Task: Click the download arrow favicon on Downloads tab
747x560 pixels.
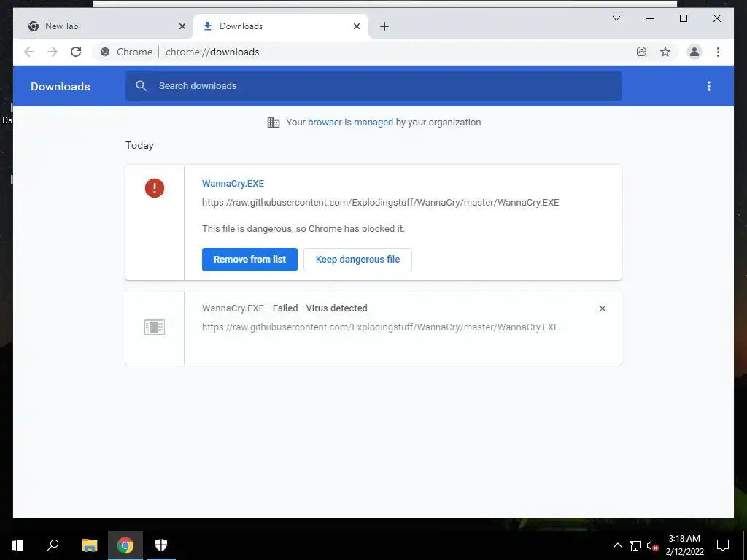Action: click(x=208, y=26)
